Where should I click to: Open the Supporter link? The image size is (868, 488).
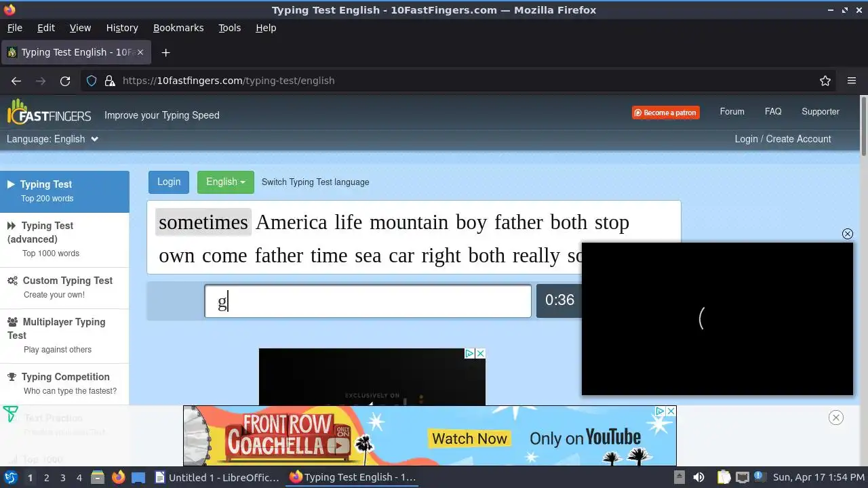click(821, 112)
